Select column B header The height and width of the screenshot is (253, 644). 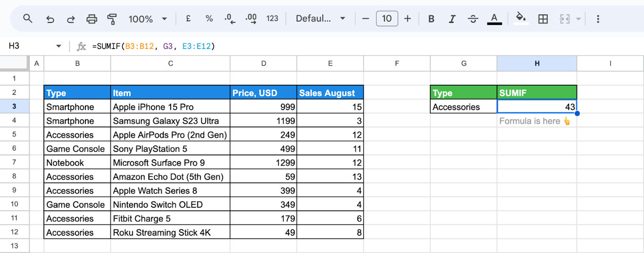[77, 63]
